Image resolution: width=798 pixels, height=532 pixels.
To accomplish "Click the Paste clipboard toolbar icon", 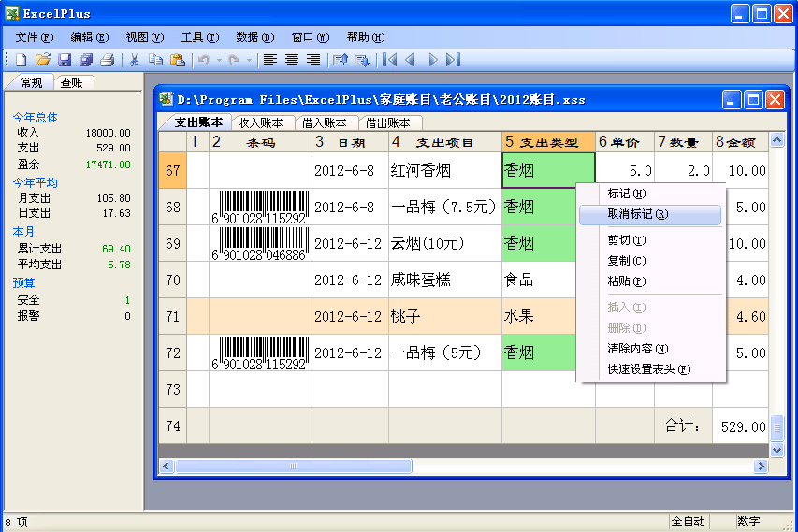I will point(177,60).
